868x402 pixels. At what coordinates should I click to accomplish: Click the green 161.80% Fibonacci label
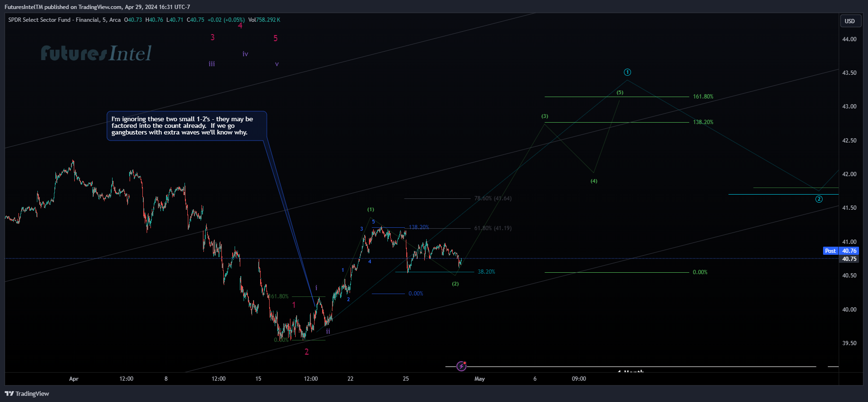703,97
